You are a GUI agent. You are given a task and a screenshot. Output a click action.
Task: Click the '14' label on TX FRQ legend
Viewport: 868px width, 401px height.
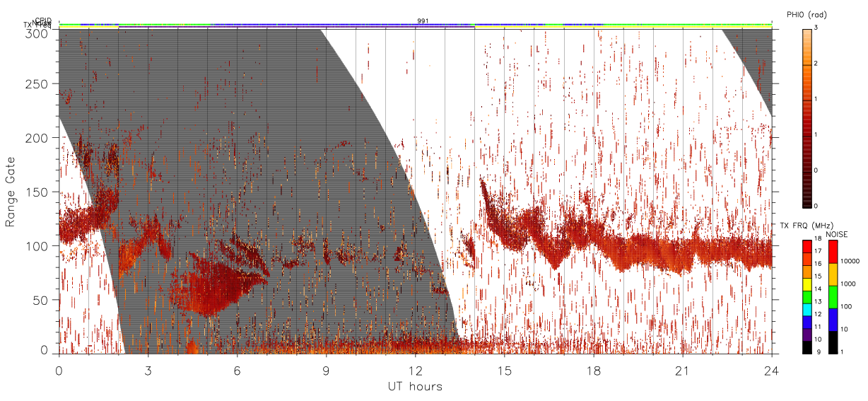coord(818,289)
